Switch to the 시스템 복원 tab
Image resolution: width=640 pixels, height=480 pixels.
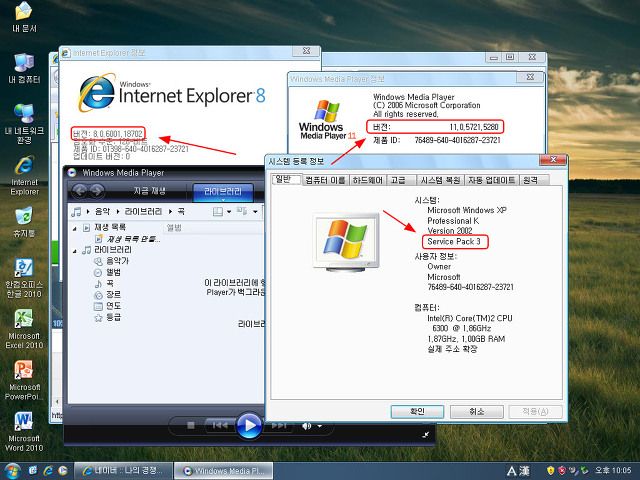pyautogui.click(x=440, y=180)
